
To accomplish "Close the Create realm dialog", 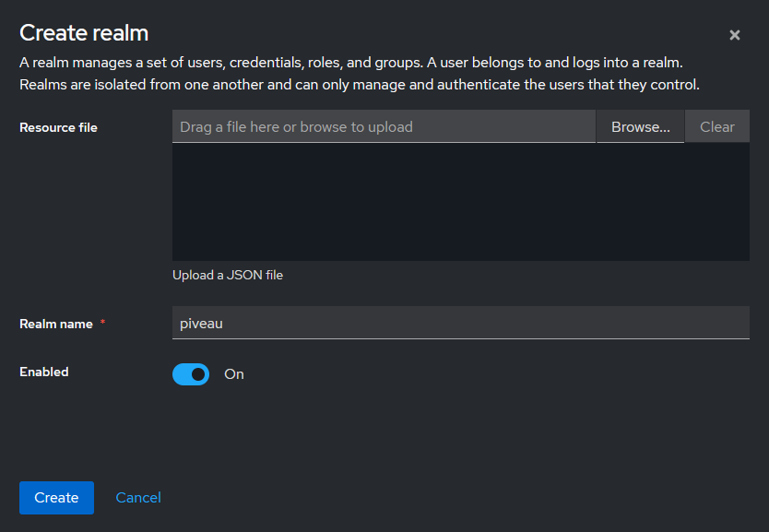I will [x=735, y=35].
